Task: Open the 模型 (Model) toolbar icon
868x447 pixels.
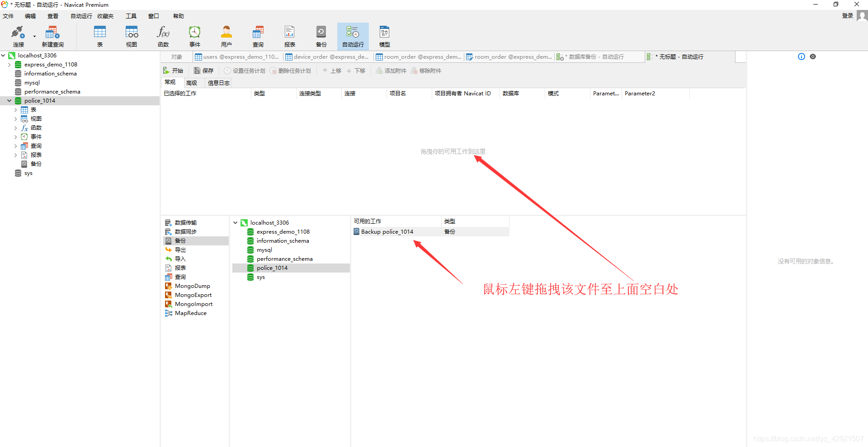Action: 385,36
